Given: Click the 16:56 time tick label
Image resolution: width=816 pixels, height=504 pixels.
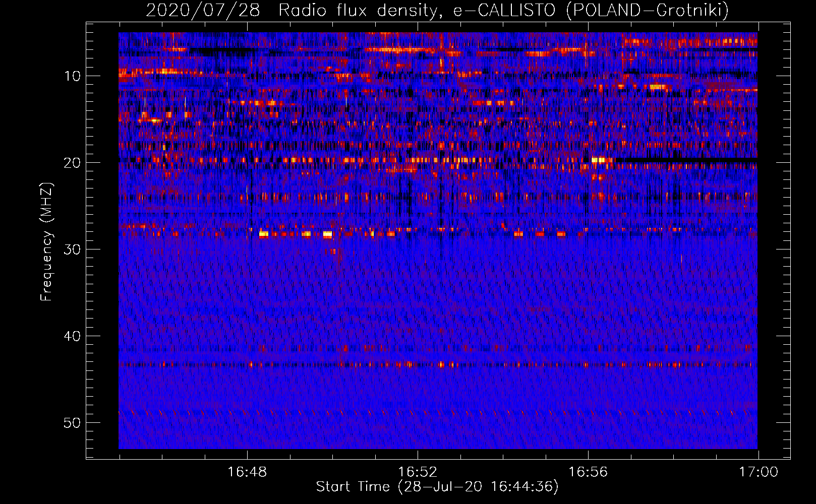Looking at the screenshot, I should [x=588, y=472].
